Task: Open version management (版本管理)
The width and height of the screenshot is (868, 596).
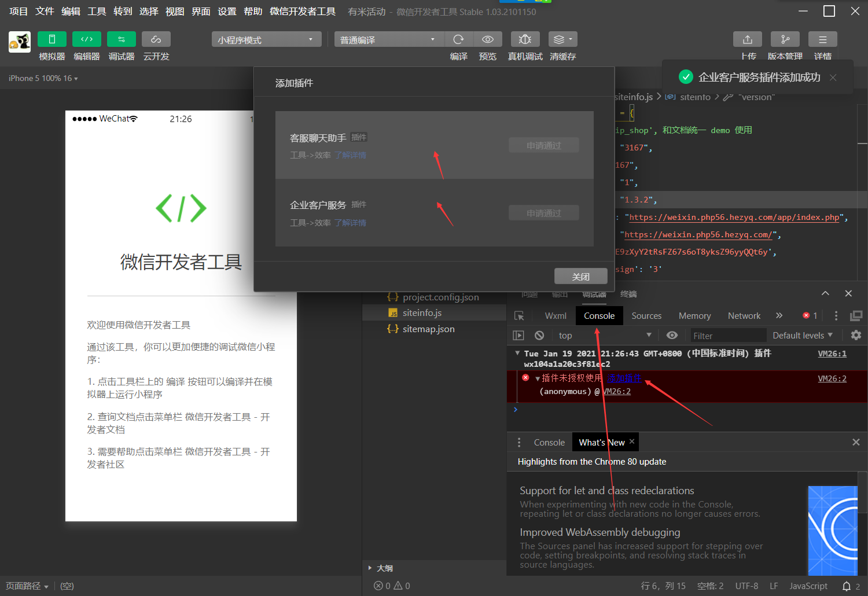Action: pyautogui.click(x=785, y=39)
